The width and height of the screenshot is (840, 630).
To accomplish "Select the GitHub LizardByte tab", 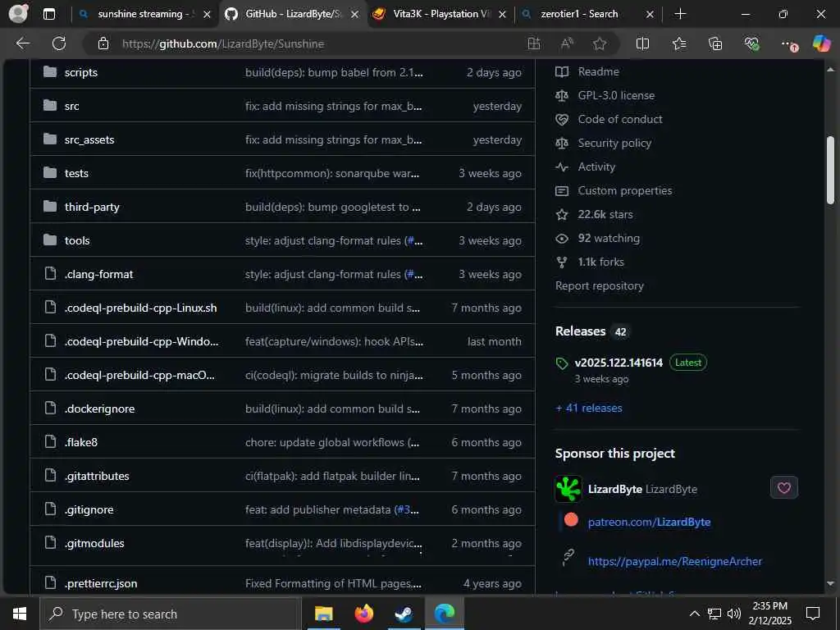I will click(x=292, y=14).
